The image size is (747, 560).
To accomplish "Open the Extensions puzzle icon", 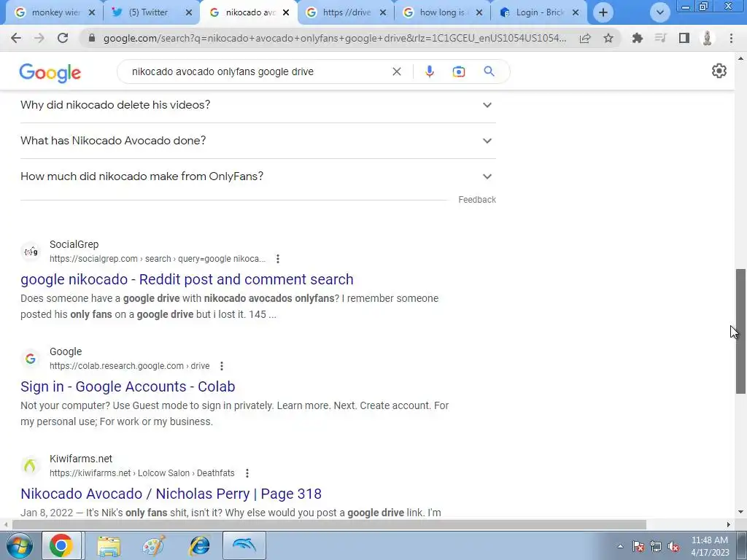I will click(x=637, y=38).
